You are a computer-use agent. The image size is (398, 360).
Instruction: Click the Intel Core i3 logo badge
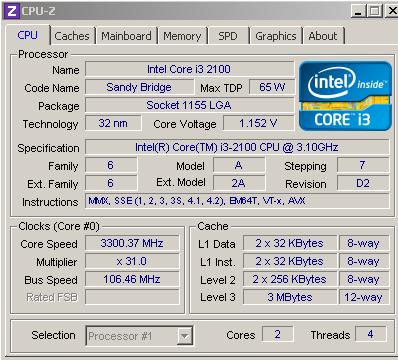(x=345, y=96)
